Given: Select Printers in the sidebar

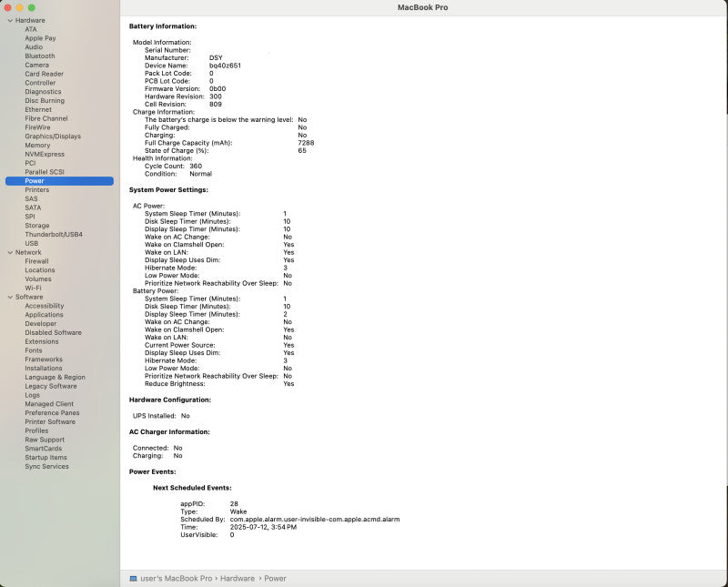Looking at the screenshot, I should tap(37, 190).
